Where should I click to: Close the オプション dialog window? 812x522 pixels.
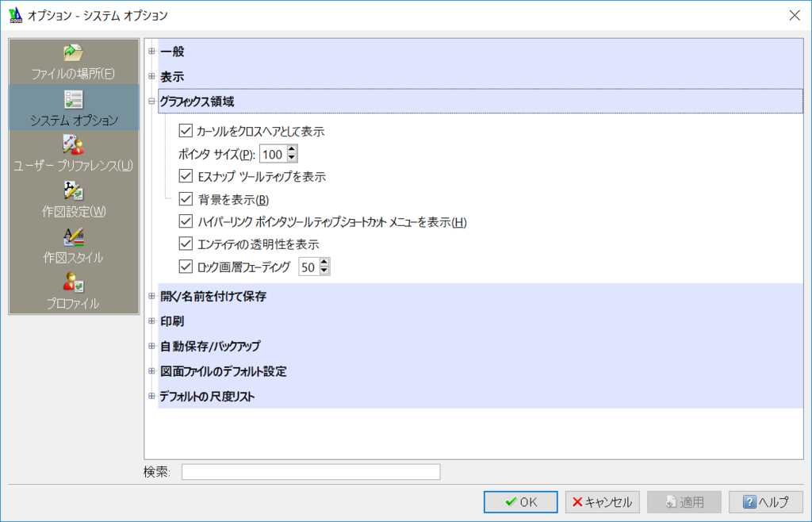(795, 15)
